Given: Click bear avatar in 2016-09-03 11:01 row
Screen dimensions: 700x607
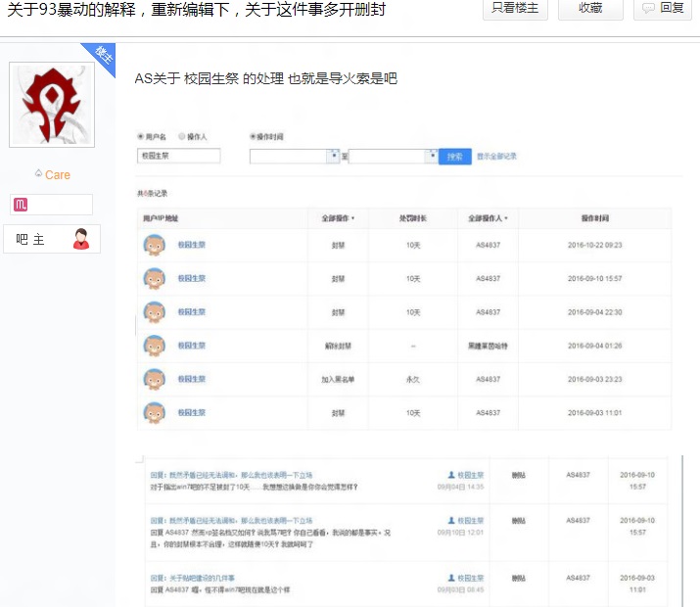Looking at the screenshot, I should 155,413.
